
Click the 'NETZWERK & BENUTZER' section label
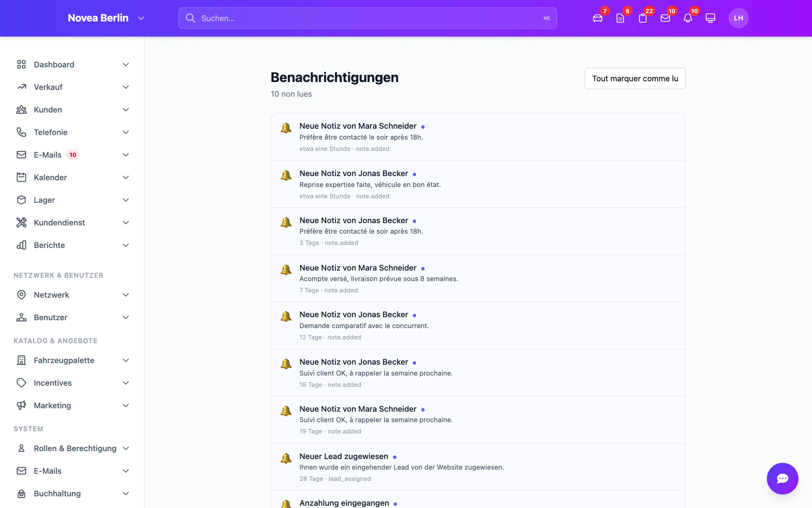coord(59,275)
